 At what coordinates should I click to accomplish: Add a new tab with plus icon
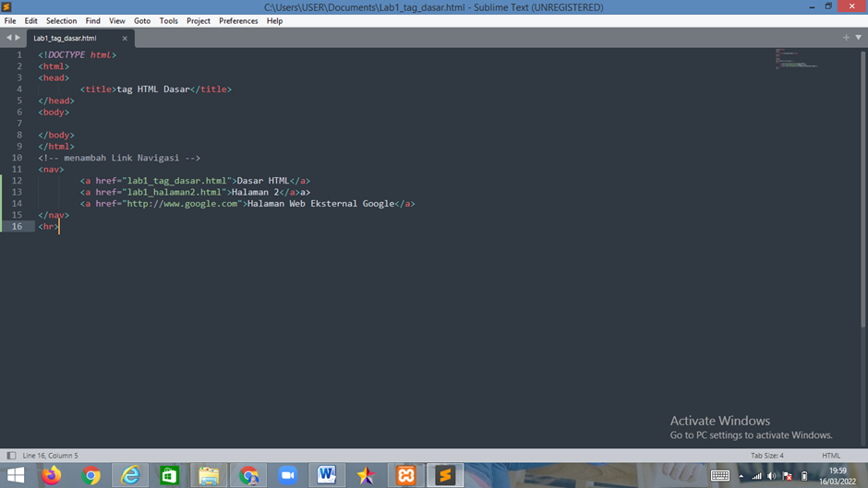(x=846, y=38)
